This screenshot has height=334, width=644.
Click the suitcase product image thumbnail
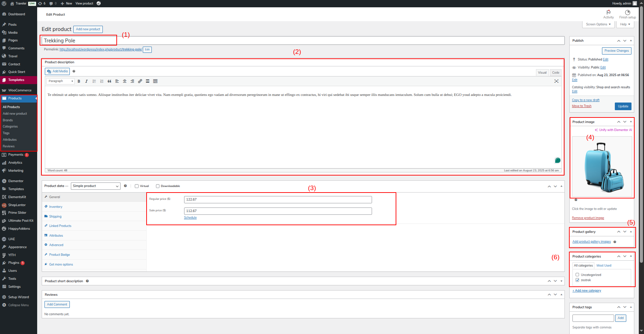(x=602, y=167)
